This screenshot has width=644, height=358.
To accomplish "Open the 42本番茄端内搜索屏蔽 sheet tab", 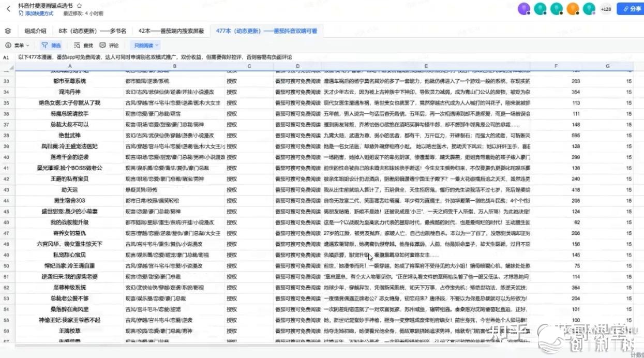I will 171,31.
